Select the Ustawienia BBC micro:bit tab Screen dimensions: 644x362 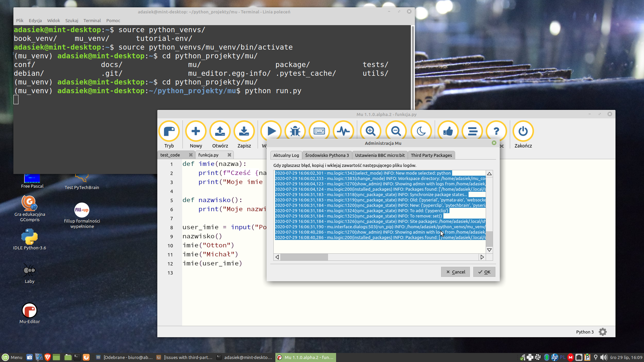(x=380, y=155)
